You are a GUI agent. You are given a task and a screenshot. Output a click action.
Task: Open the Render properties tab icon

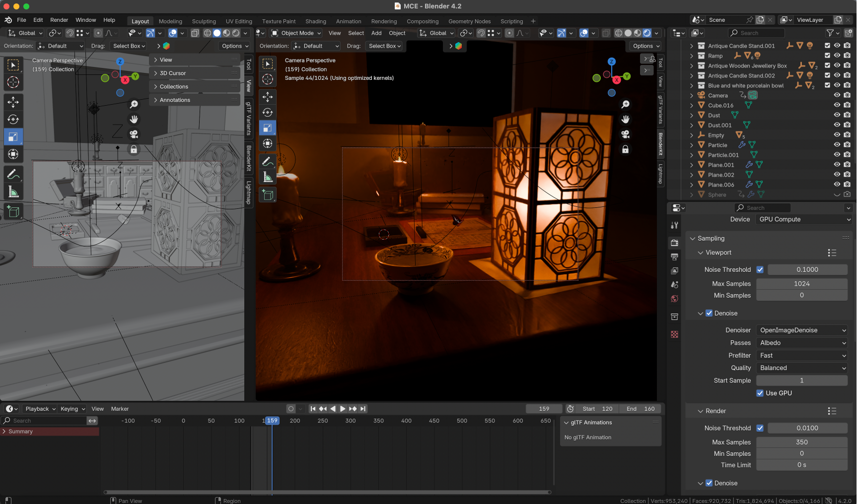(674, 243)
